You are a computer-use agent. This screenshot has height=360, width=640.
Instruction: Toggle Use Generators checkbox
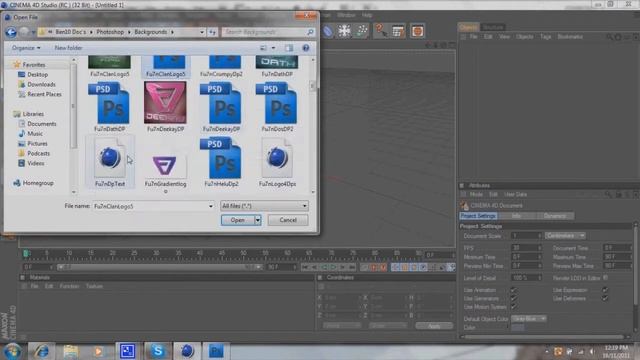point(513,298)
